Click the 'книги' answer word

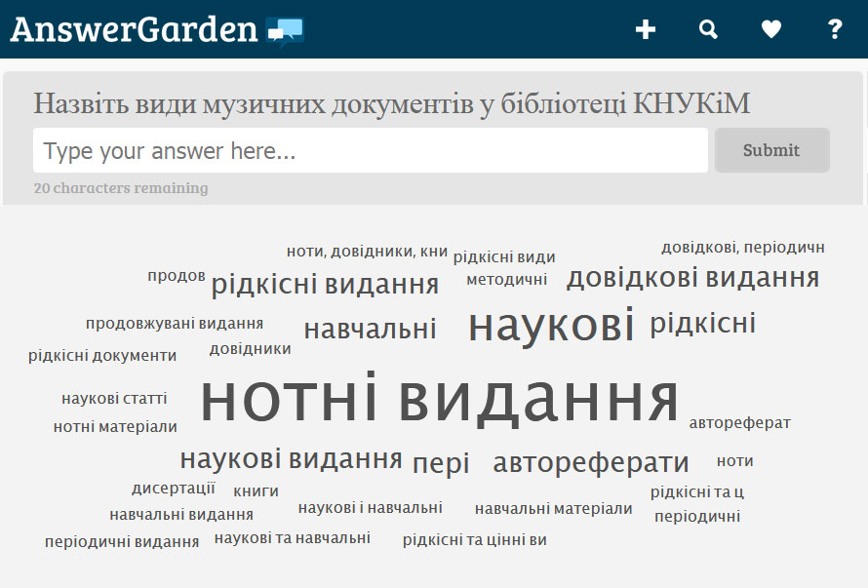256,491
